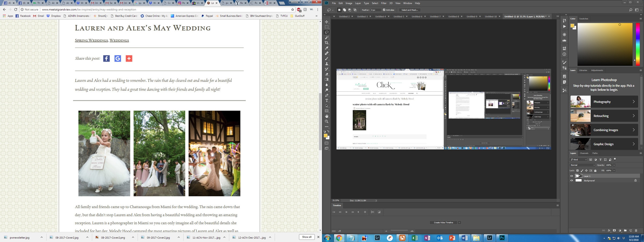The width and height of the screenshot is (644, 242).
Task: Open dropdown beside Create Video Timeline
Action: (459, 223)
